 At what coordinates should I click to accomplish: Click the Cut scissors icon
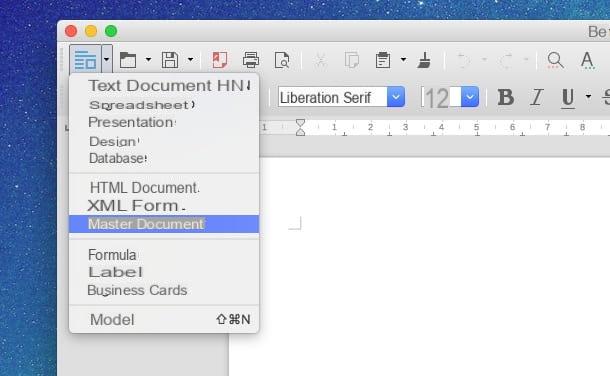point(321,60)
